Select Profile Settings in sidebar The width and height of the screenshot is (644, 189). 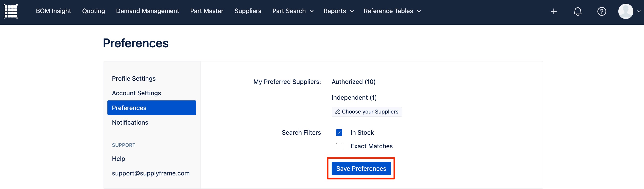(x=134, y=79)
